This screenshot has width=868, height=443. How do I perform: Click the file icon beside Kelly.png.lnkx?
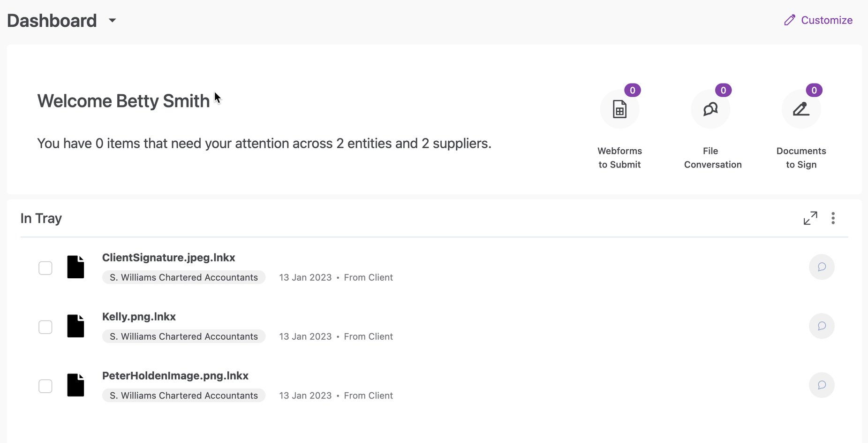(75, 326)
